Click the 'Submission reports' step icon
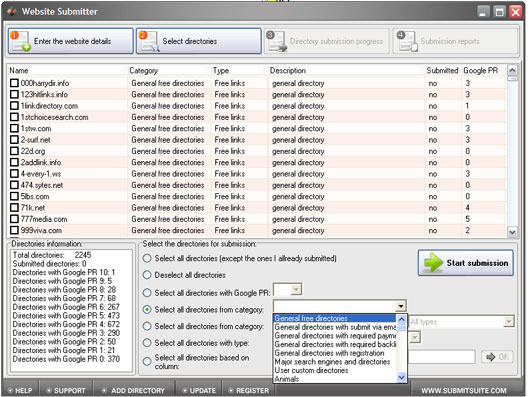530x397 pixels. 407,41
